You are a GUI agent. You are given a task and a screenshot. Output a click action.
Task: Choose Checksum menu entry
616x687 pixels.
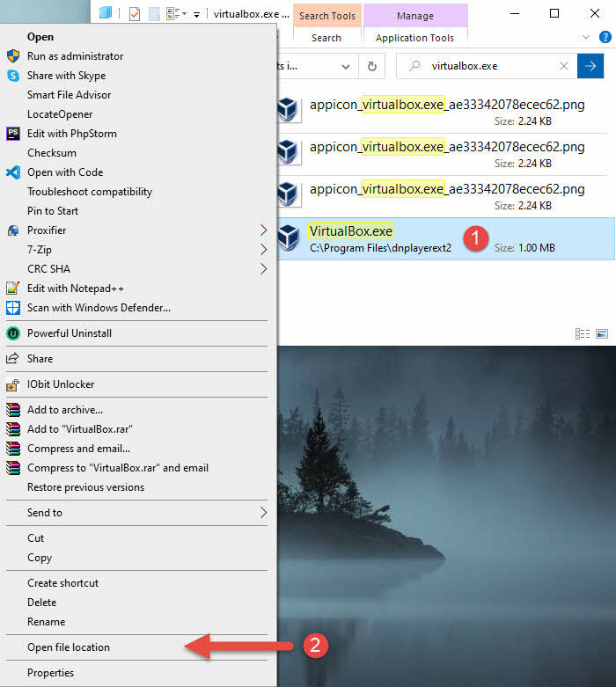[x=136, y=153]
